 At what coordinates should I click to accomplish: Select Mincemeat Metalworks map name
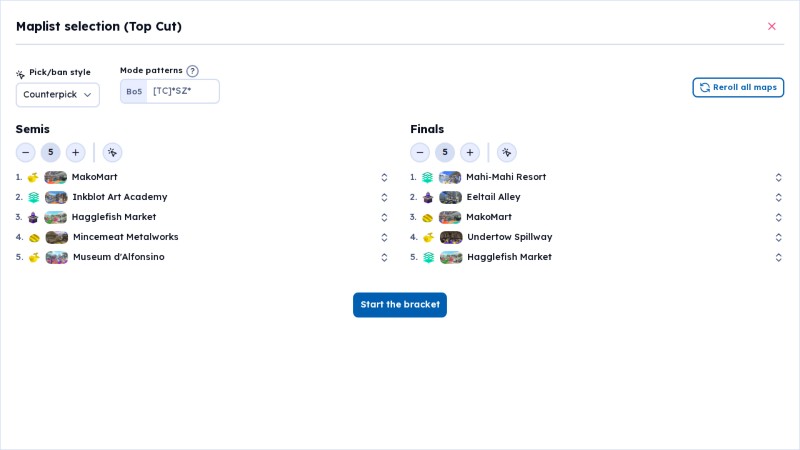(x=126, y=237)
